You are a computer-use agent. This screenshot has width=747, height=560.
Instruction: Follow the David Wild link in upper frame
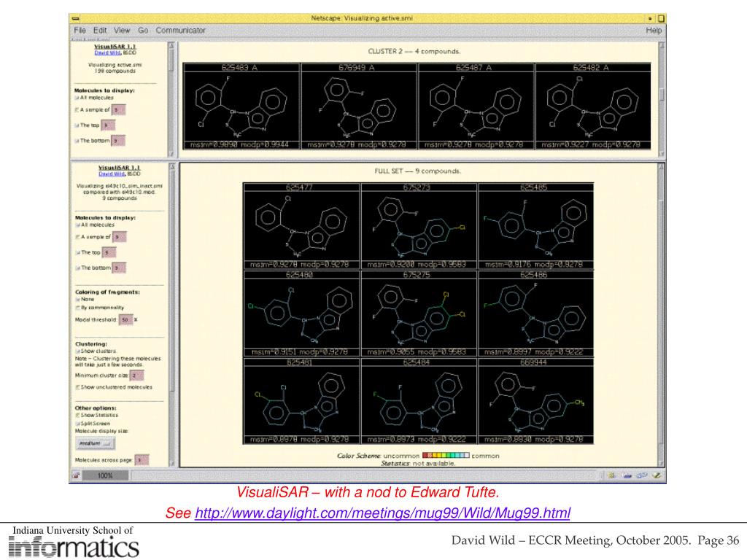point(108,52)
